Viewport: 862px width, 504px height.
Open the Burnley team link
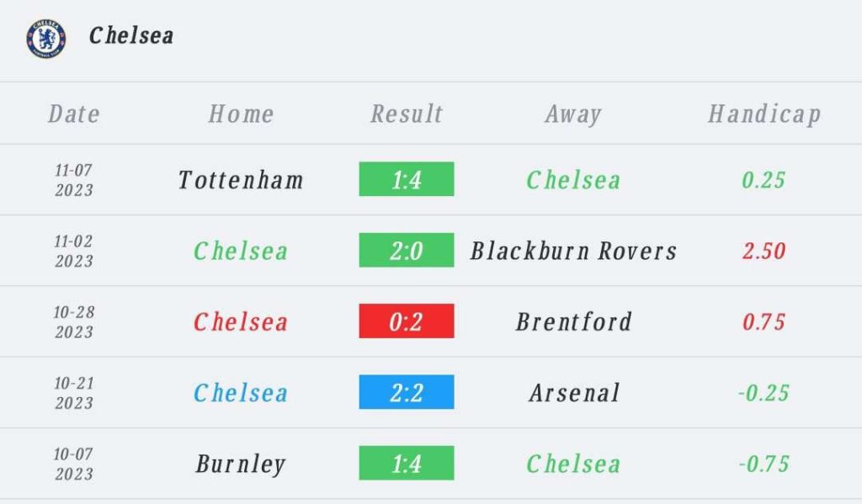[x=241, y=464]
